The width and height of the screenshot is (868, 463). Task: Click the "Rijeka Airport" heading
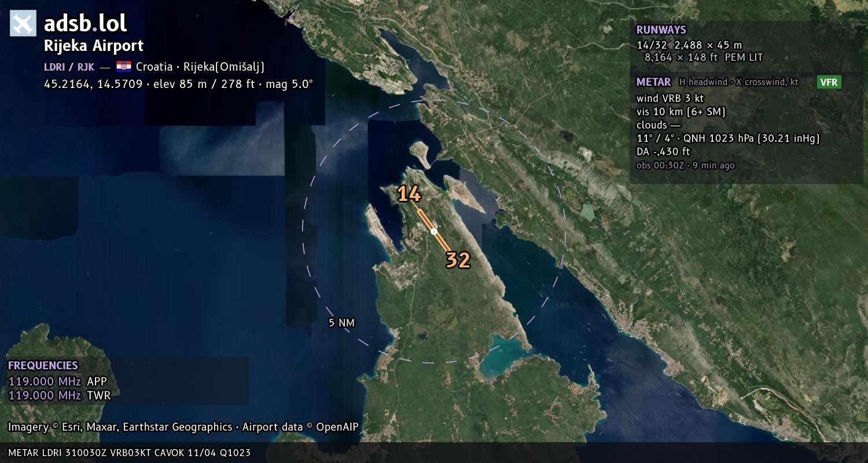(94, 46)
